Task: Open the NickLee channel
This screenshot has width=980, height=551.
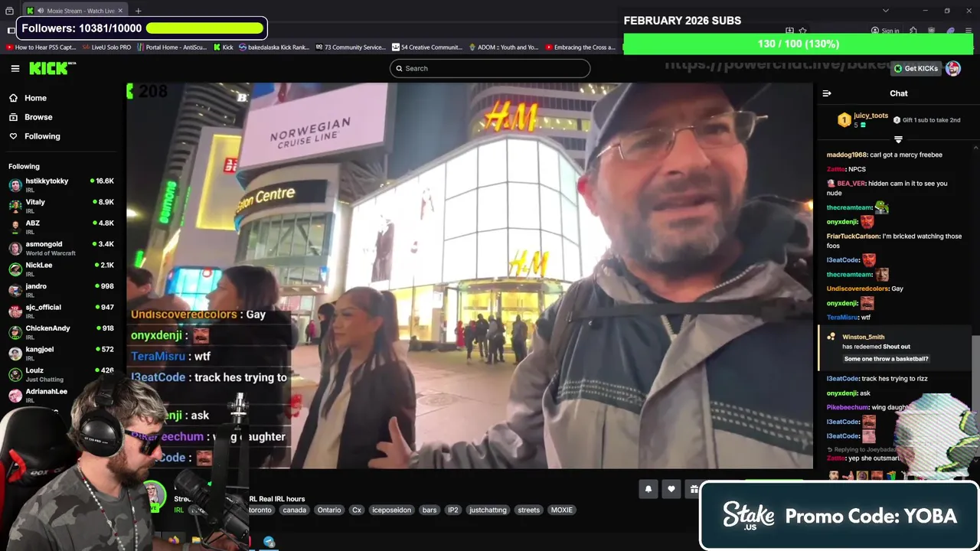Action: coord(61,269)
